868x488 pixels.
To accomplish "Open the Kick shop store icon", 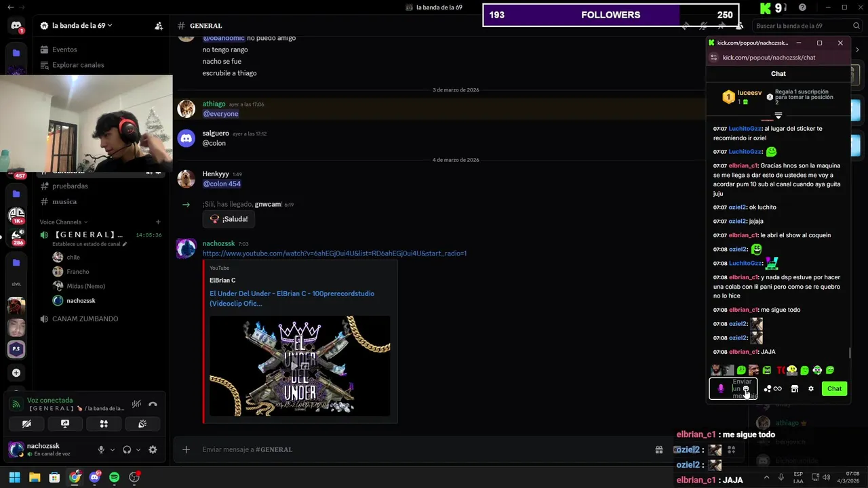I will [x=795, y=389].
